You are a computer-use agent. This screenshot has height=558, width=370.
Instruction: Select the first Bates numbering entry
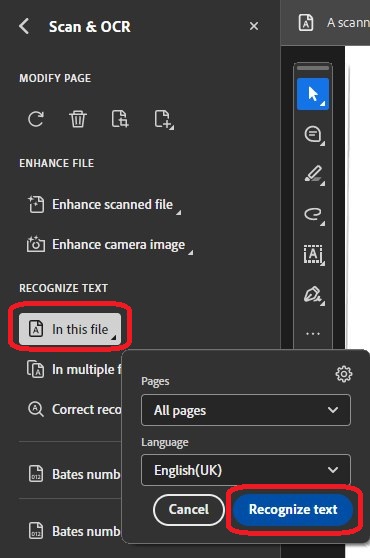(74, 474)
